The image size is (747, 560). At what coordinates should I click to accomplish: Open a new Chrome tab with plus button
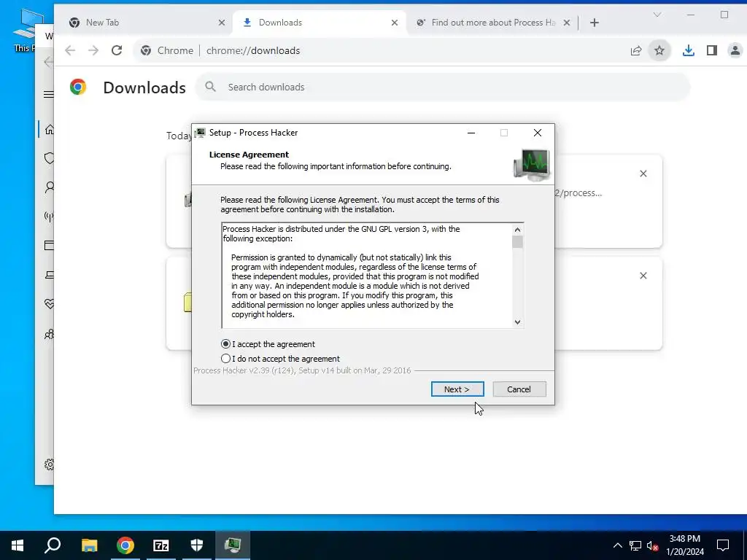coord(594,23)
